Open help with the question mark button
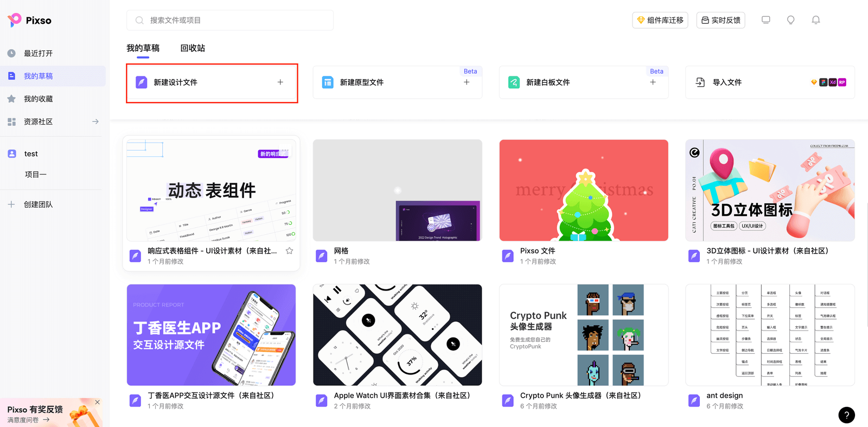Image resolution: width=868 pixels, height=427 pixels. point(847,415)
